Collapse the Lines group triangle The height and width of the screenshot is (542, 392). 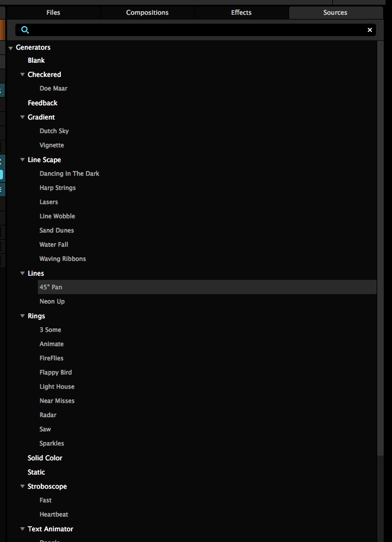pyautogui.click(x=22, y=273)
